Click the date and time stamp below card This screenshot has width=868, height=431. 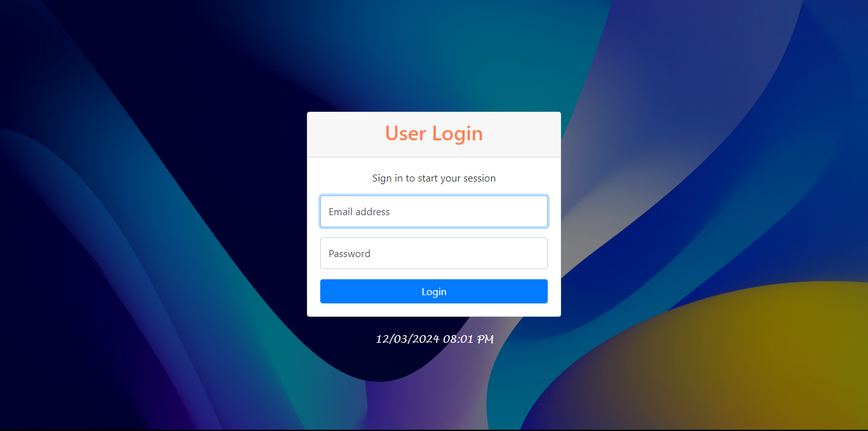pyautogui.click(x=435, y=339)
